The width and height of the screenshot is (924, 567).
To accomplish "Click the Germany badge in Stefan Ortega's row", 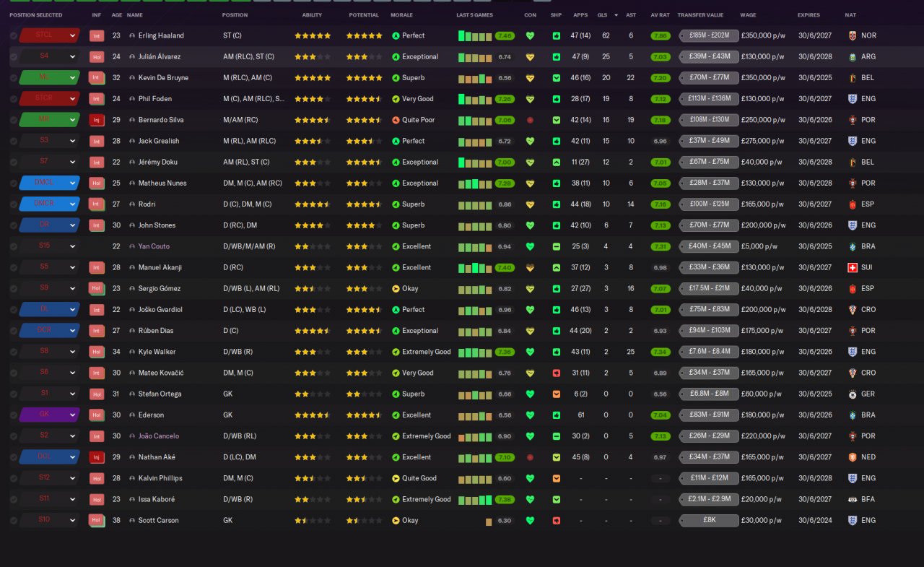I will 853,394.
